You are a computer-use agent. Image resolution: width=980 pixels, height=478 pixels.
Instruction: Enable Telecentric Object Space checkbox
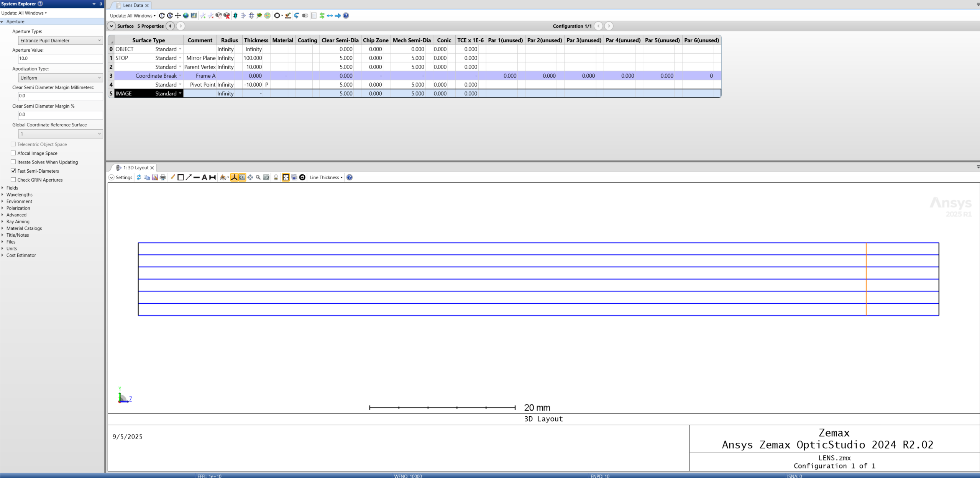click(x=13, y=144)
